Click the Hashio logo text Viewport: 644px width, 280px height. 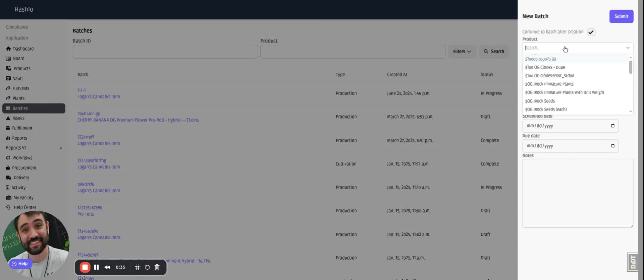click(x=24, y=9)
